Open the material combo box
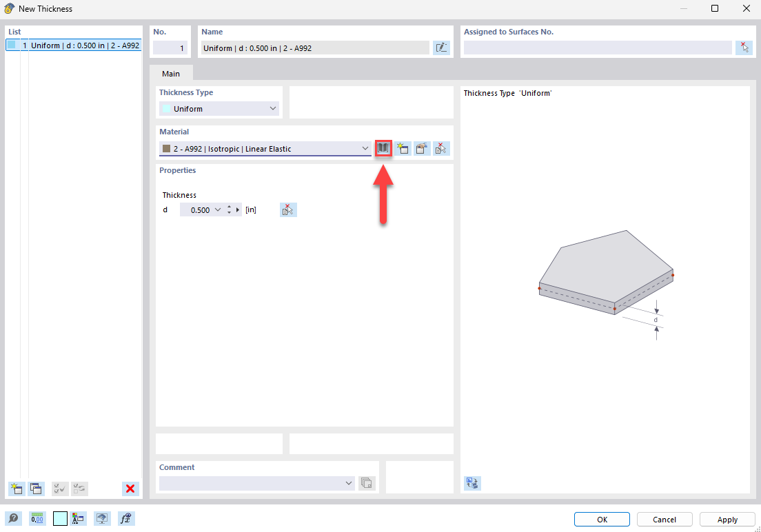 tap(365, 148)
